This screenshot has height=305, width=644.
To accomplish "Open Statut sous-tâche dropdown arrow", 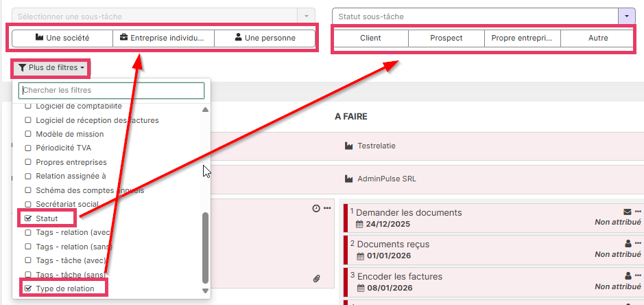I will [x=626, y=16].
